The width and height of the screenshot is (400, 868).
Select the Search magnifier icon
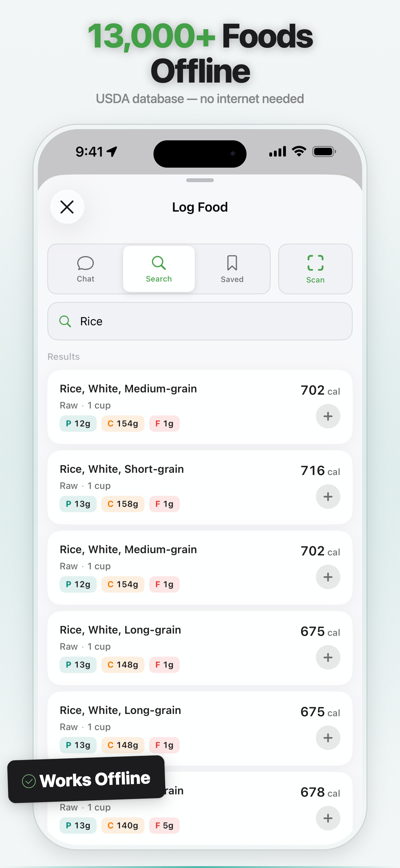pyautogui.click(x=158, y=263)
